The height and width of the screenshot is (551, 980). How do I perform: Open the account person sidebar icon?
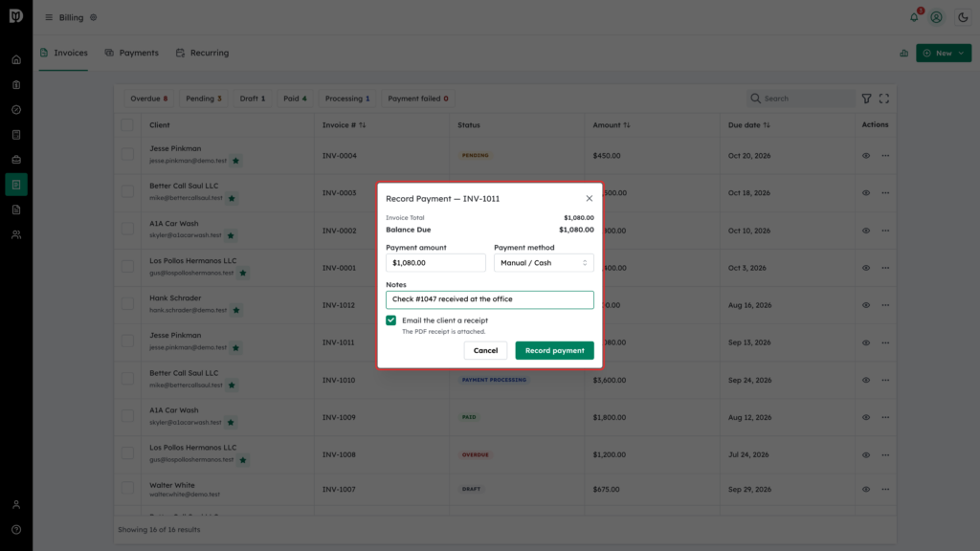16,505
